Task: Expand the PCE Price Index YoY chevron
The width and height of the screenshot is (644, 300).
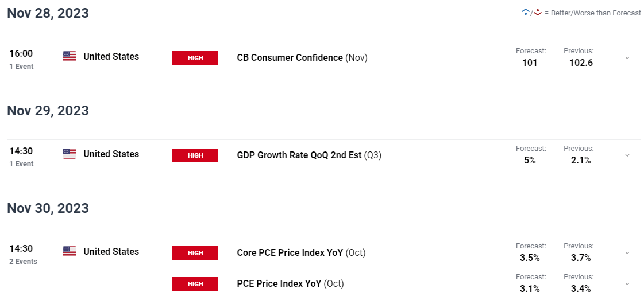Action: point(627,283)
